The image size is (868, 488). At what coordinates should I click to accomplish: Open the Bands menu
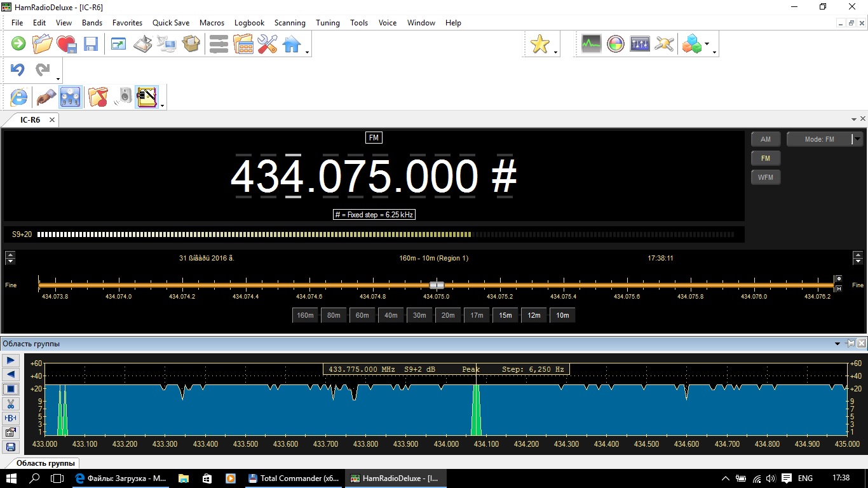(x=92, y=22)
